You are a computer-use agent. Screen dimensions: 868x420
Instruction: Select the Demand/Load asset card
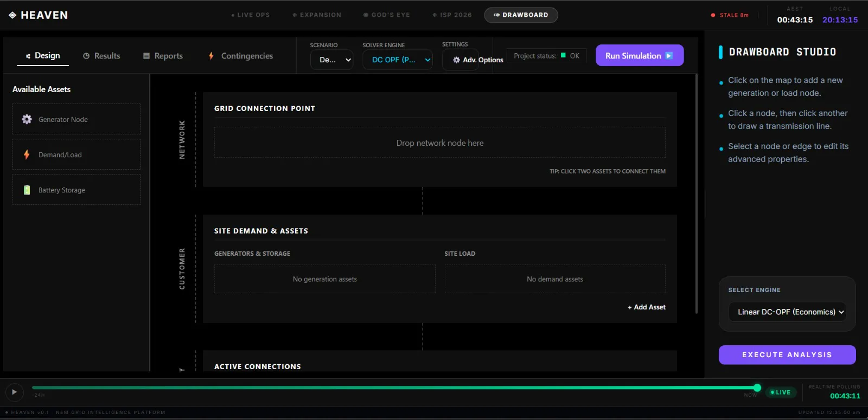(x=76, y=154)
